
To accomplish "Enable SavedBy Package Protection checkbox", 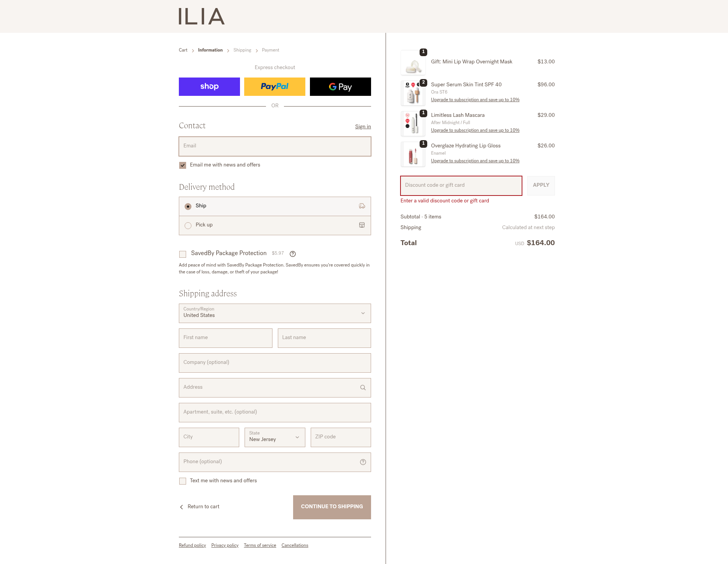I will click(183, 254).
